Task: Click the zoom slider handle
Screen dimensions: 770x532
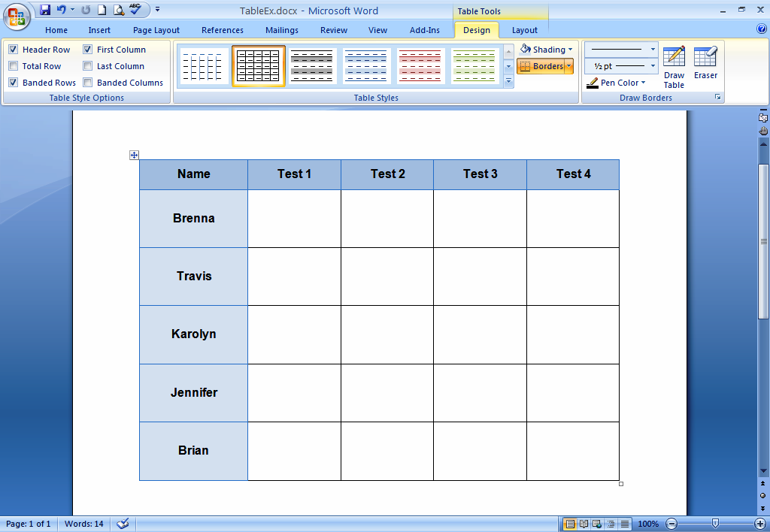Action: pyautogui.click(x=715, y=524)
